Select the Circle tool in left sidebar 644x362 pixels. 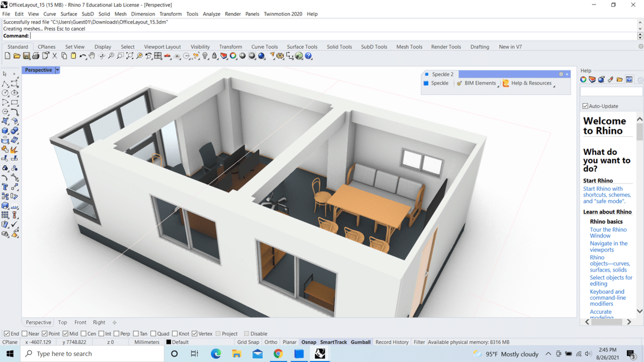5,93
